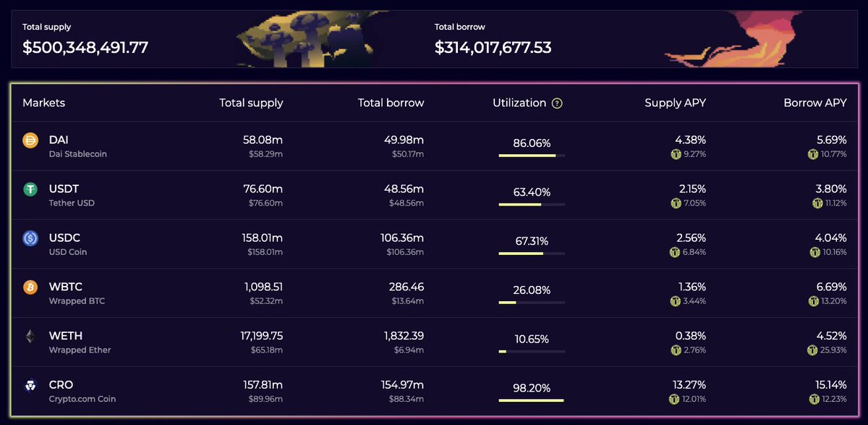Click WBTC borrow APY 6.69%
The height and width of the screenshot is (425, 868).
(830, 287)
